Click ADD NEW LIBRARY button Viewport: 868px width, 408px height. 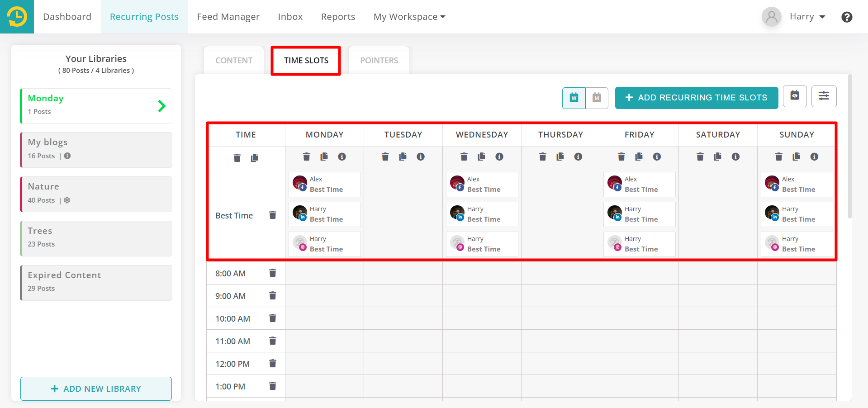pyautogui.click(x=95, y=389)
